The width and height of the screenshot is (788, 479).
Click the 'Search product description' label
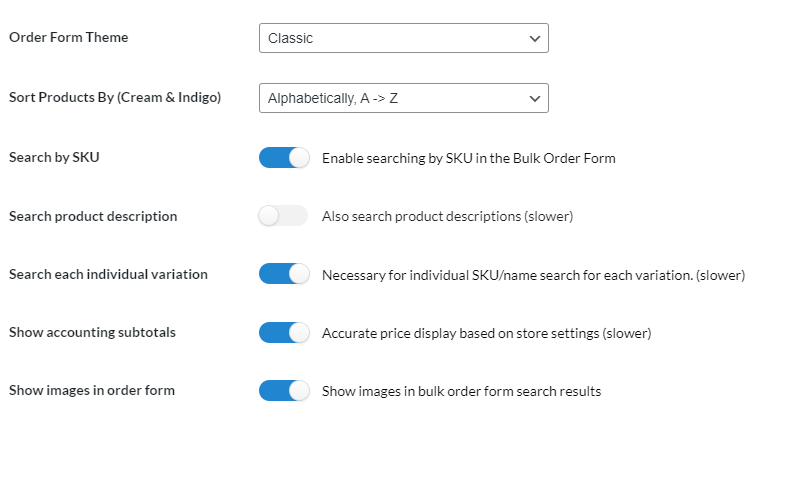click(x=93, y=216)
